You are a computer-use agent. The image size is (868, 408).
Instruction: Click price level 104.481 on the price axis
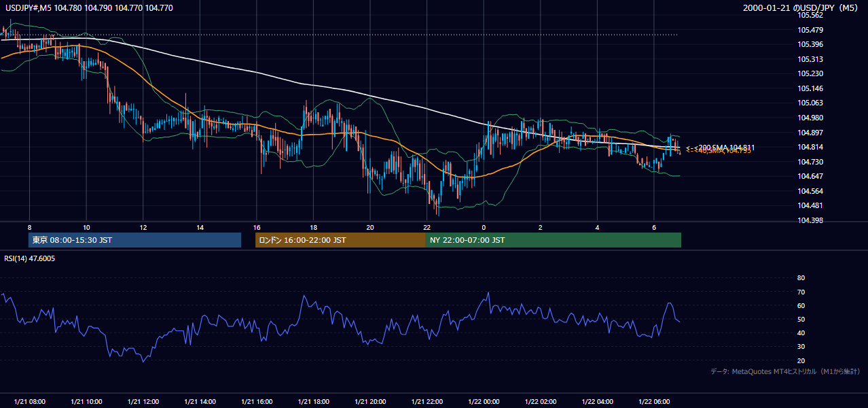coord(810,206)
